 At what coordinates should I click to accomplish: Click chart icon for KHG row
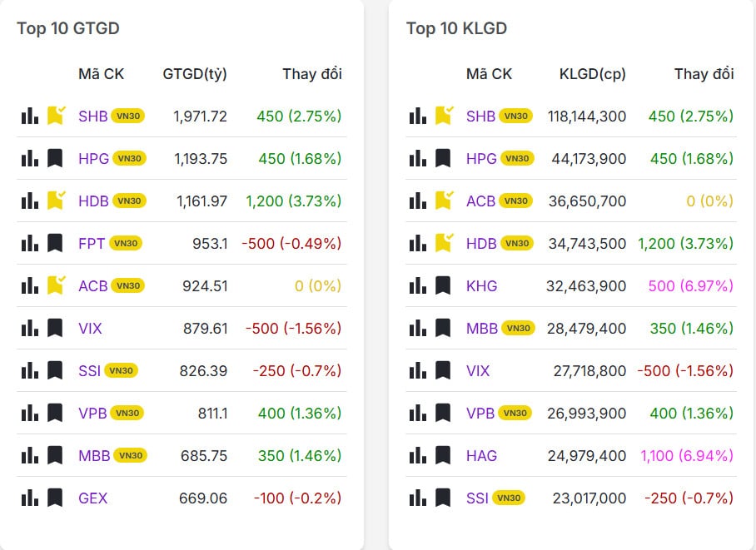coord(418,285)
